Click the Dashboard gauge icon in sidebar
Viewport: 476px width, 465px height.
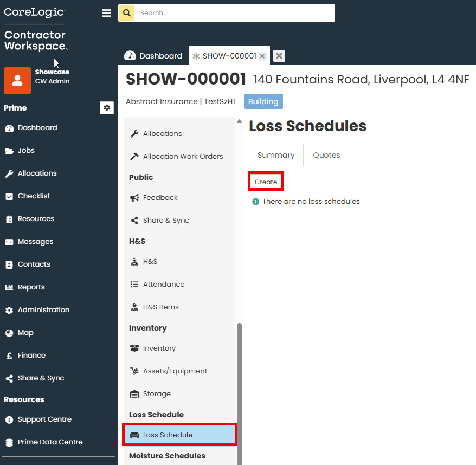pyautogui.click(x=9, y=128)
